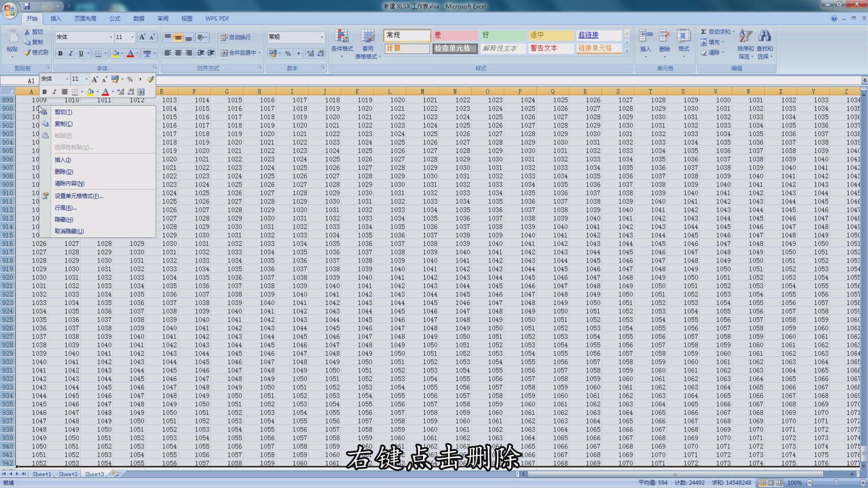This screenshot has height=488, width=868.
Task: Click the orientation text angle icon
Action: coord(202,37)
